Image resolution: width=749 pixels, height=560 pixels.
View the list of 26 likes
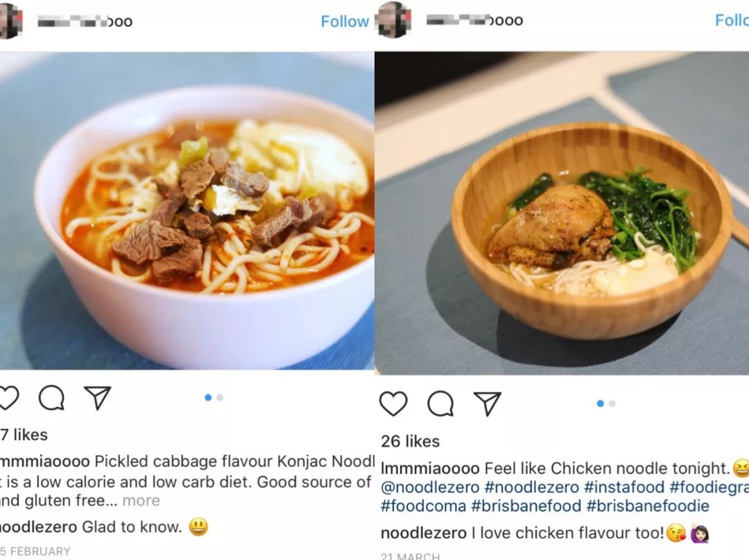[x=410, y=441]
